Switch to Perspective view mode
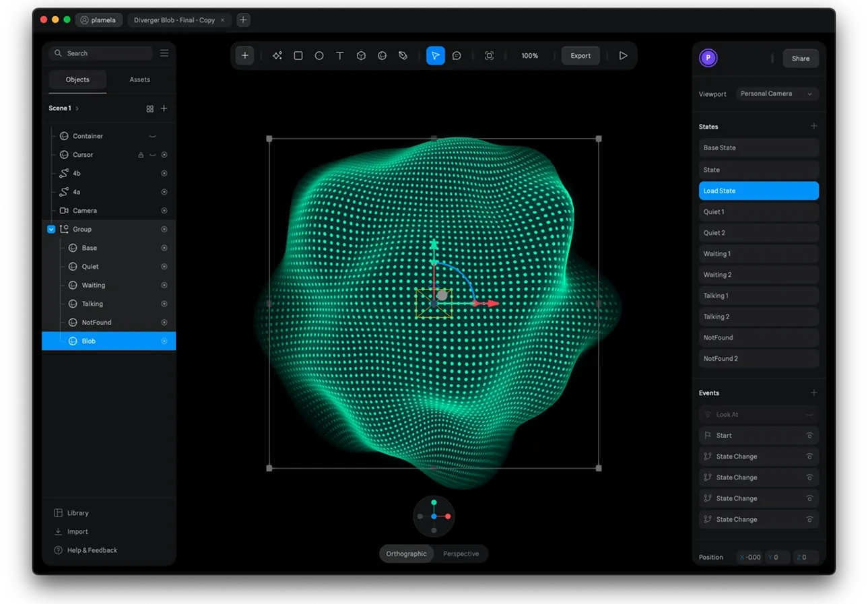This screenshot has width=868, height=604. [x=461, y=553]
